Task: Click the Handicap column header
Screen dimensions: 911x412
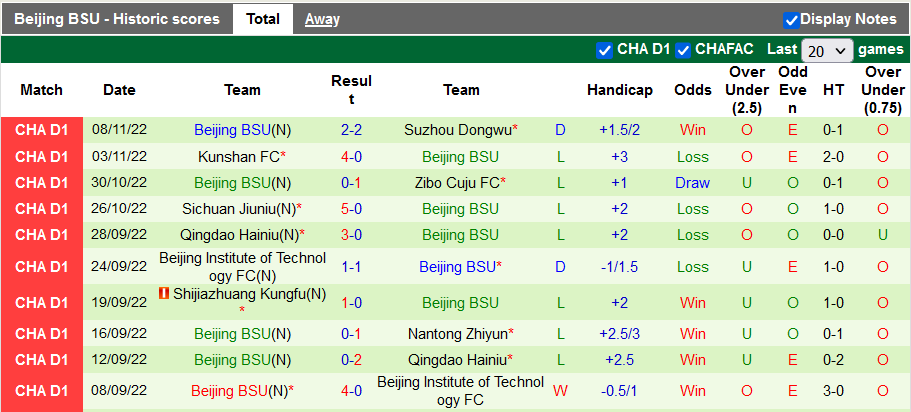Action: coord(619,90)
